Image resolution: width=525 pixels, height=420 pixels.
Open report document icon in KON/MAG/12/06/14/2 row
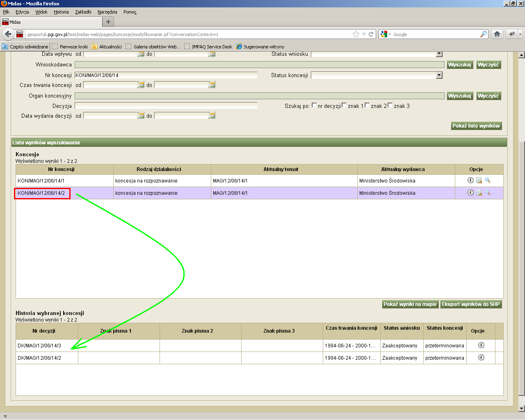(479, 193)
